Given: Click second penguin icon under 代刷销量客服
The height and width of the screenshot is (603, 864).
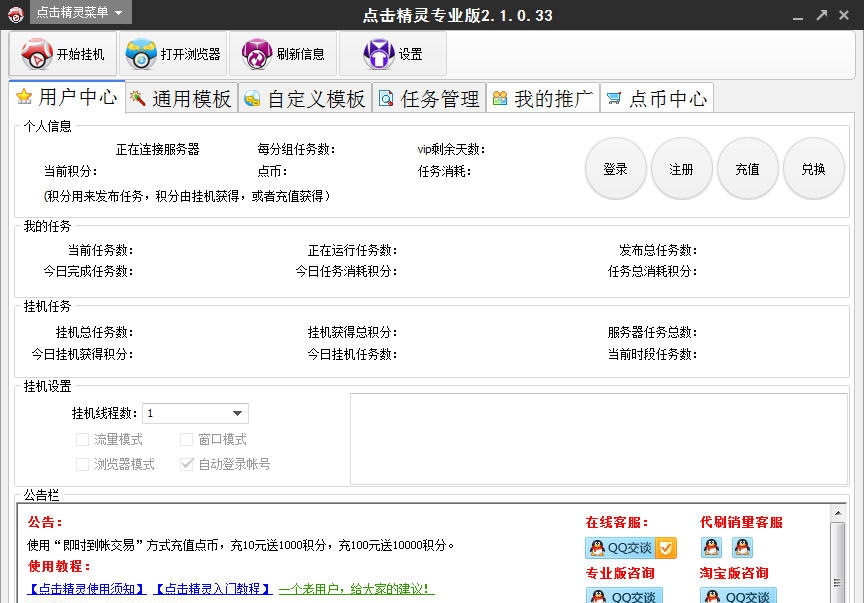Looking at the screenshot, I should coord(742,548).
